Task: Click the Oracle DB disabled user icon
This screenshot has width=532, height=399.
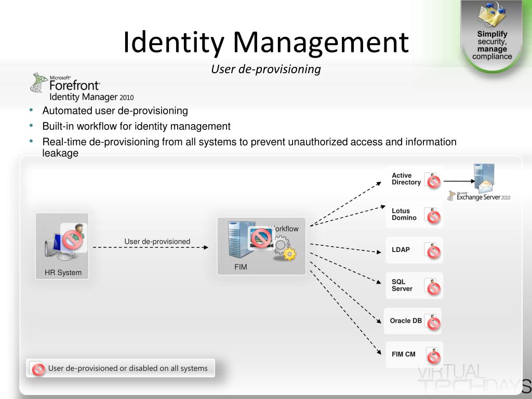Action: pos(433,322)
